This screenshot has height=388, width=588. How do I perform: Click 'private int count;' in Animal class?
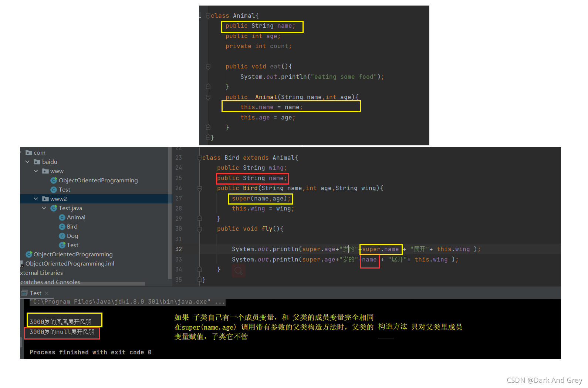[x=258, y=46]
